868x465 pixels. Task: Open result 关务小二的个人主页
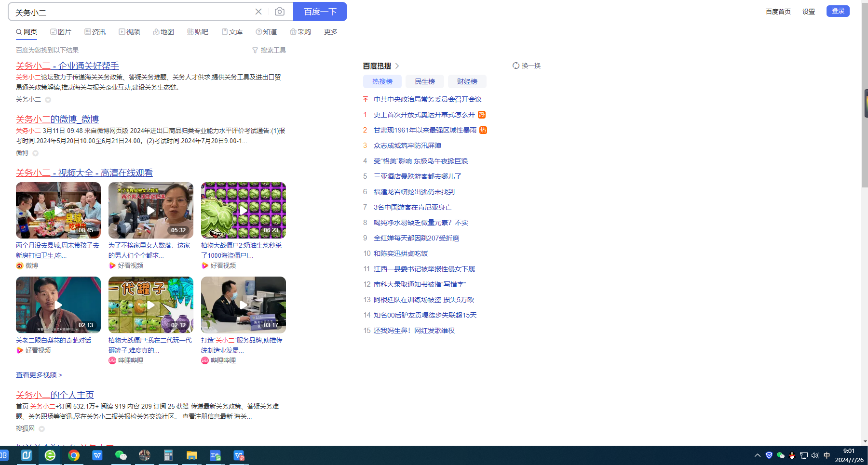[x=55, y=395]
